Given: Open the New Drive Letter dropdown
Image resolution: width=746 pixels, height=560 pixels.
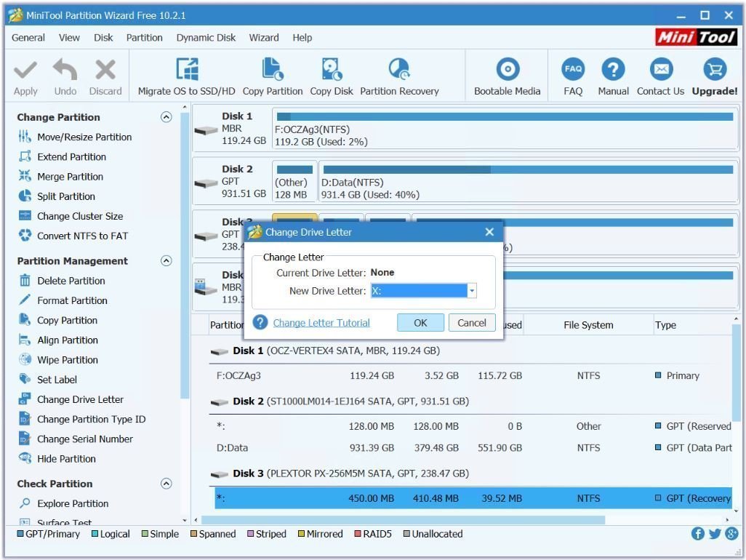Looking at the screenshot, I should tap(472, 290).
